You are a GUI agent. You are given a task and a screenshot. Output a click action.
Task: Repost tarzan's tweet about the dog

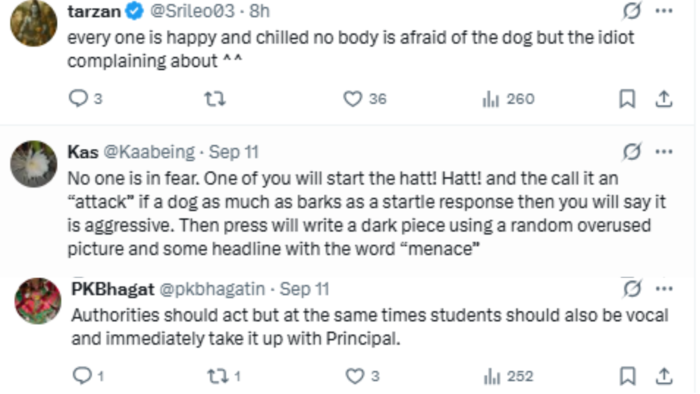pos(215,99)
